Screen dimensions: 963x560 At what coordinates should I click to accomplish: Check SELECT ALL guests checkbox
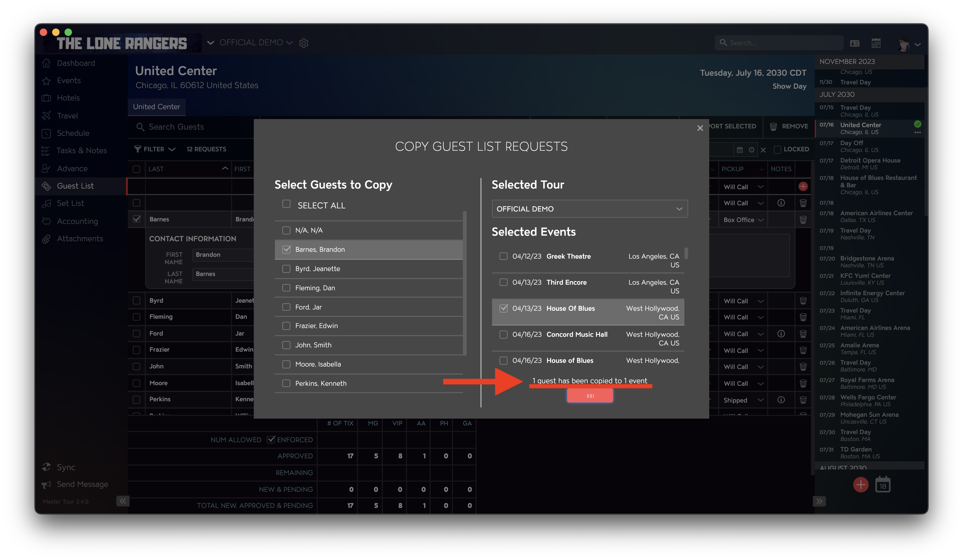click(286, 204)
